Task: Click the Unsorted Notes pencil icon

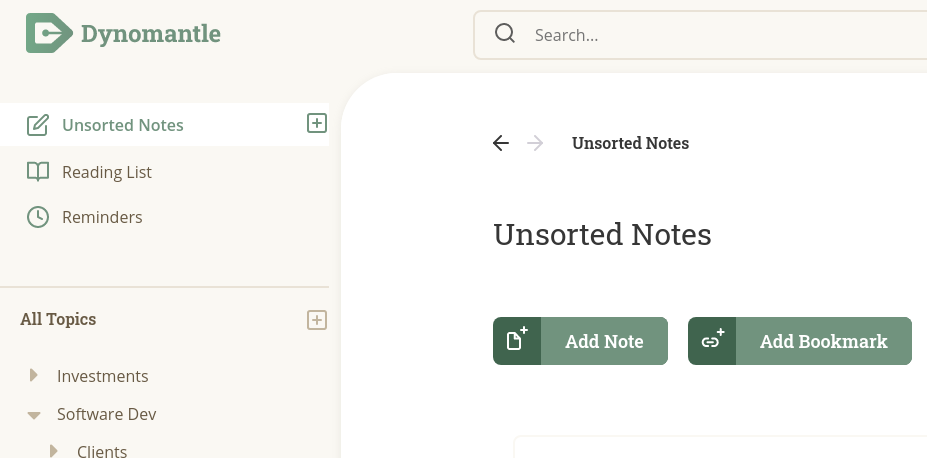Action: (38, 125)
